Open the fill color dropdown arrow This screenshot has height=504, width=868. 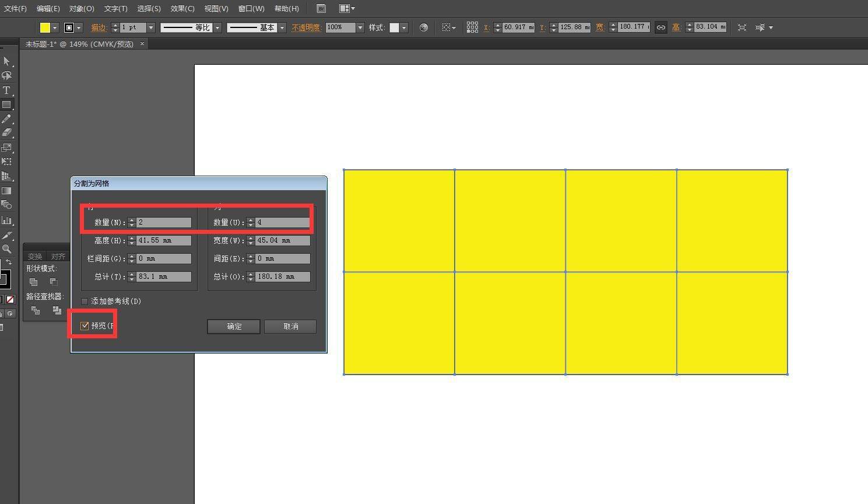tap(55, 27)
